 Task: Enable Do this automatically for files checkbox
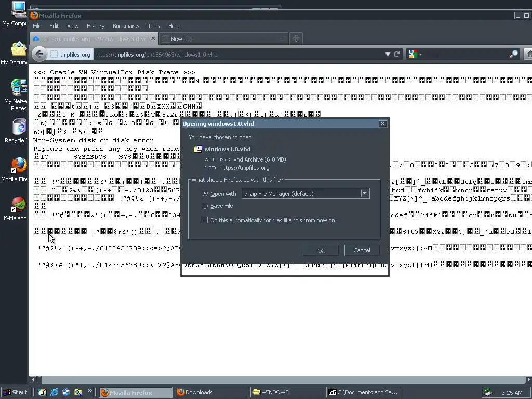(204, 220)
